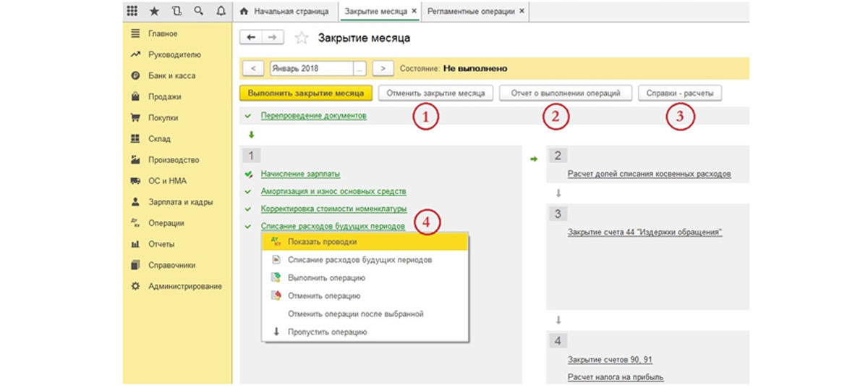
Task: Open Склад sidebar section
Action: click(159, 139)
